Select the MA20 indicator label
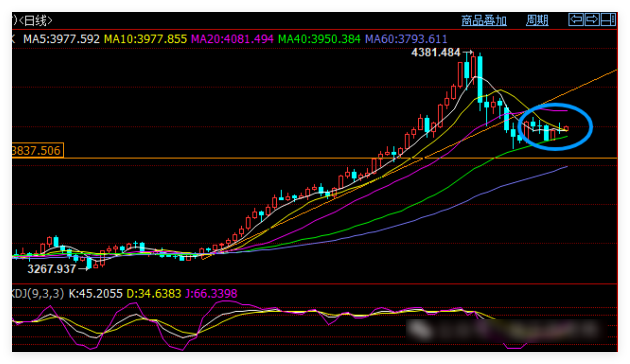The height and width of the screenshot is (364, 630). pos(232,39)
